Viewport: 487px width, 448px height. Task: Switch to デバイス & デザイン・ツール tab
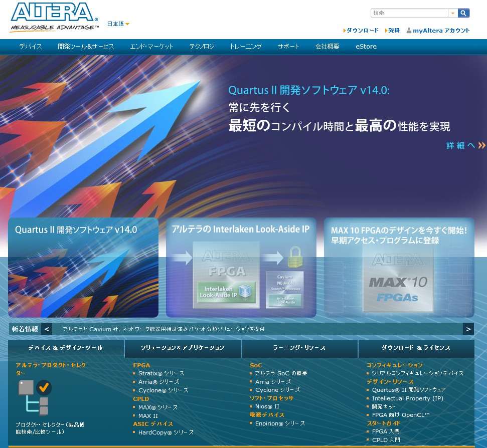(66, 348)
